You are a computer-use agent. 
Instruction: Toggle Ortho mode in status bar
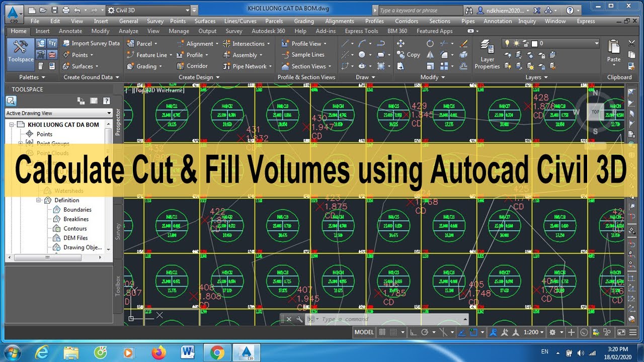click(414, 332)
